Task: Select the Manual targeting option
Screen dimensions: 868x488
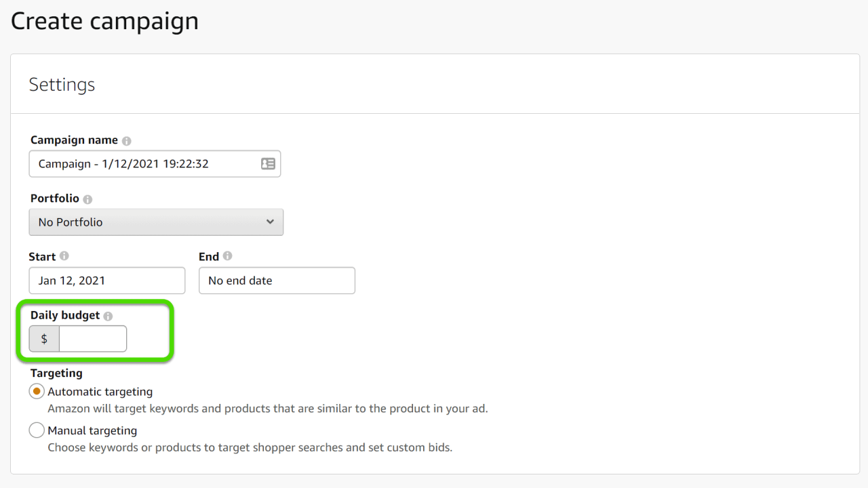Action: (37, 430)
